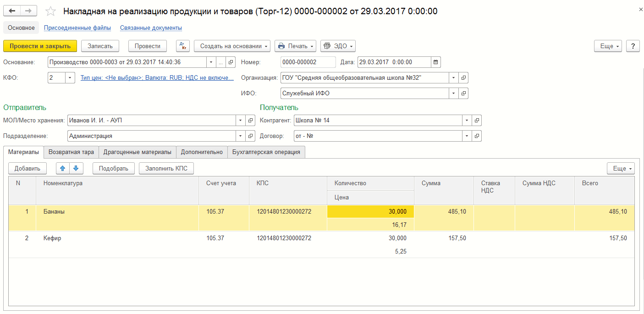Open the Тип цен settings link
Screen dimensions: 644x314
pos(157,78)
